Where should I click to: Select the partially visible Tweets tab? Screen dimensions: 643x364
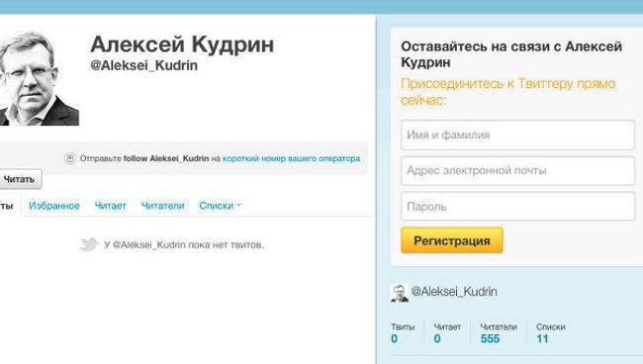(9, 206)
